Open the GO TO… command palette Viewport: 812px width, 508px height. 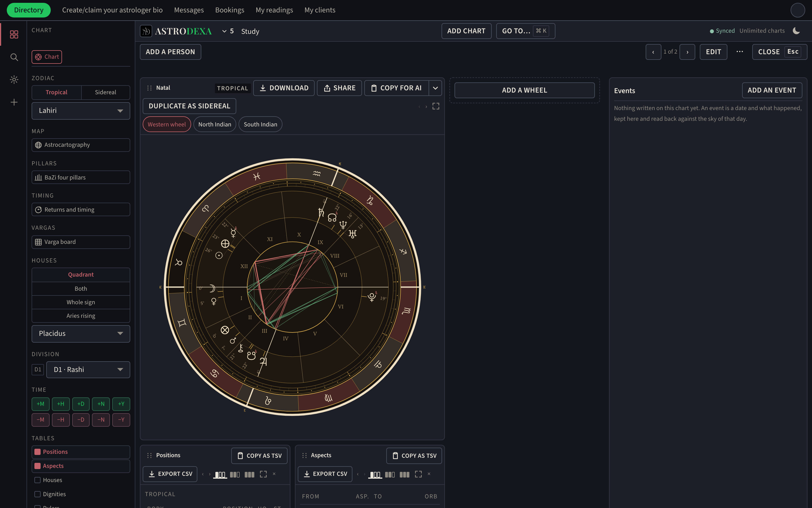click(x=526, y=31)
